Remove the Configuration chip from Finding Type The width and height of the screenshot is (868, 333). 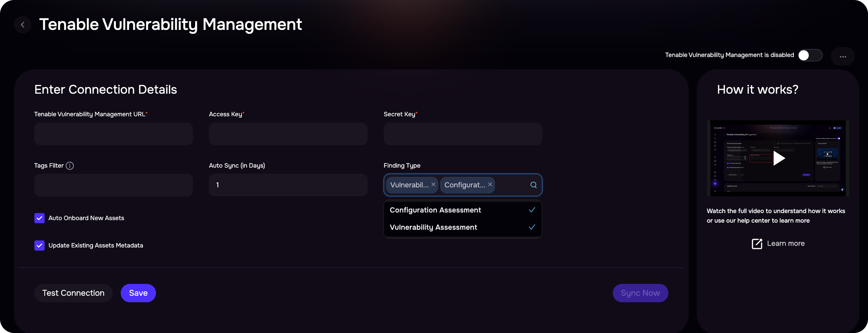490,184
